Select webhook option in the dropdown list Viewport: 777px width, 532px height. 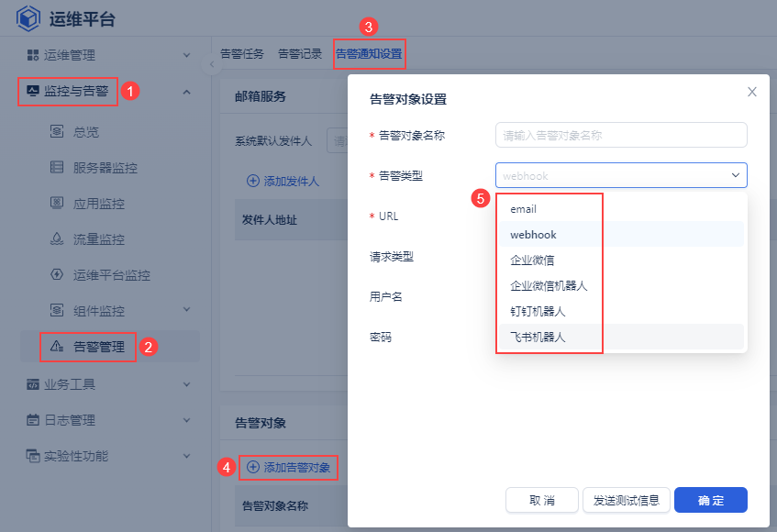[621, 234]
